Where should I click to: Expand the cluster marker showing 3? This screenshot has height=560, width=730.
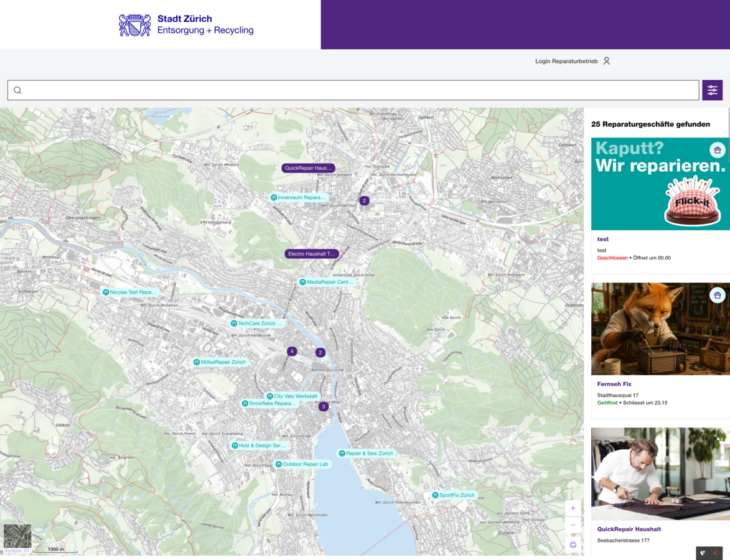click(x=324, y=406)
